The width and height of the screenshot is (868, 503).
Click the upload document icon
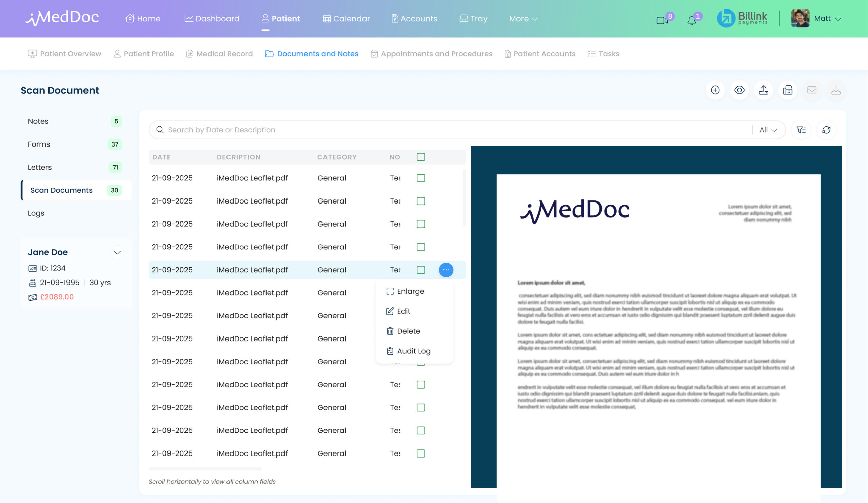[763, 90]
